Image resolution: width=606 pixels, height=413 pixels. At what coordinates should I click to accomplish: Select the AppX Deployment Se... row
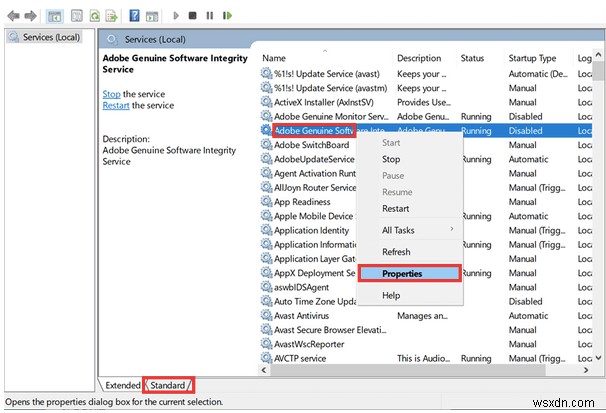(426, 273)
